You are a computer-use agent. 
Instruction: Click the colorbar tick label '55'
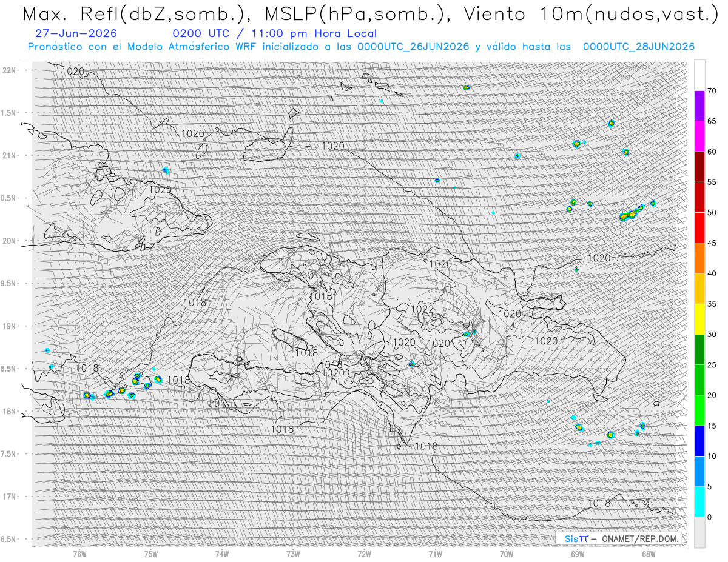point(712,182)
